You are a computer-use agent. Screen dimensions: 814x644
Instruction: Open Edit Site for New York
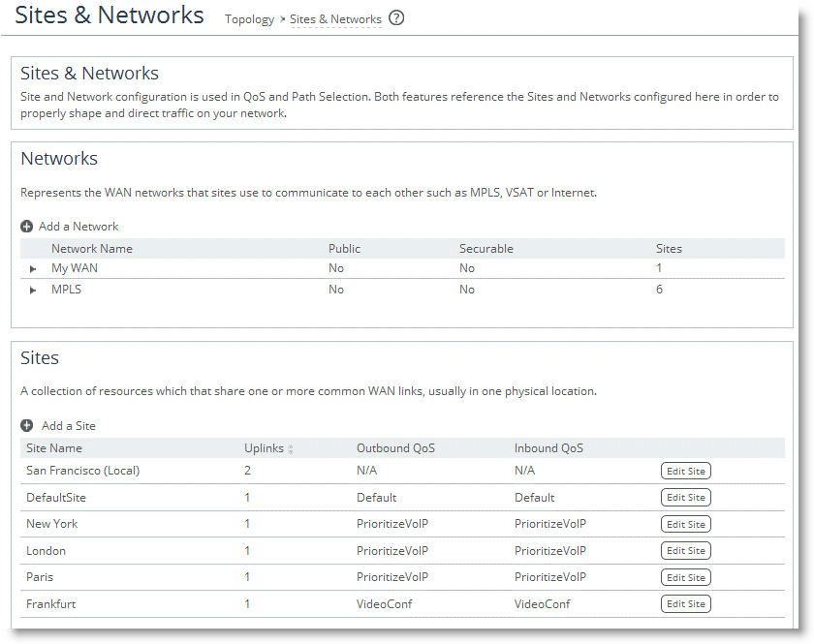pyautogui.click(x=685, y=524)
